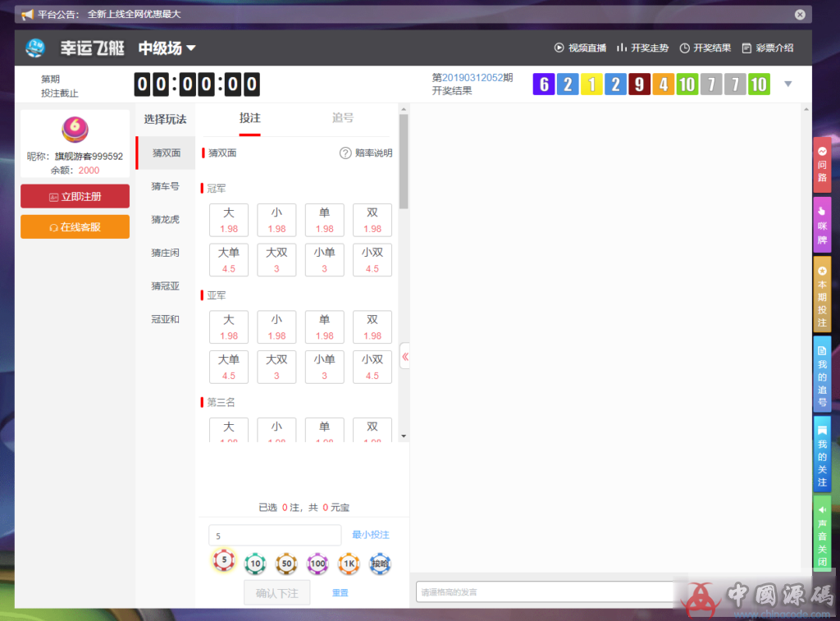Switch to the 投注 tab

coord(249,118)
